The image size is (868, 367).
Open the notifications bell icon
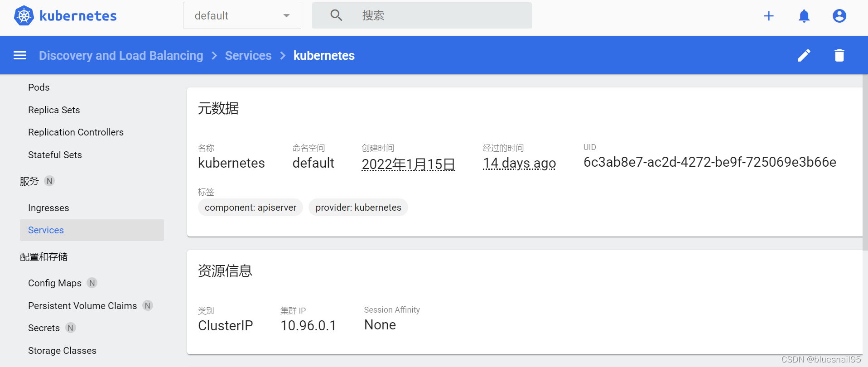[804, 16]
